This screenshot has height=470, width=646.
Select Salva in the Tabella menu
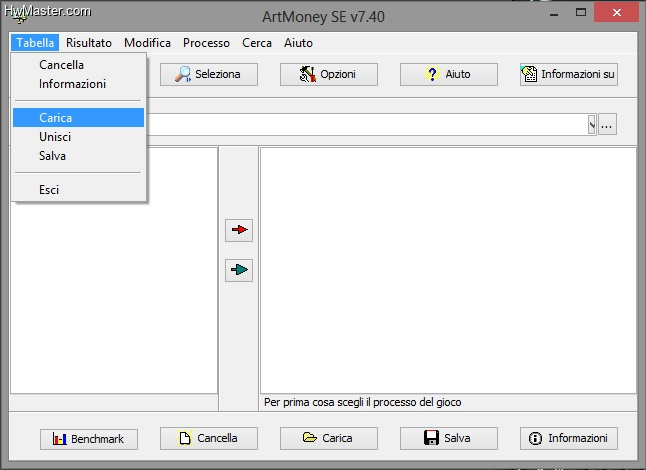tap(78, 156)
